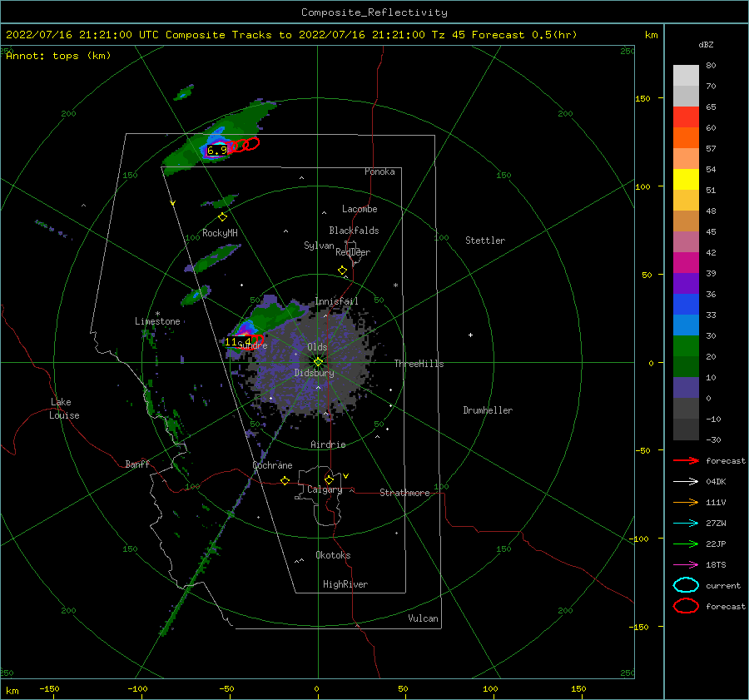The image size is (749, 700).
Task: Click the RockyMH label
Action: coord(220,233)
